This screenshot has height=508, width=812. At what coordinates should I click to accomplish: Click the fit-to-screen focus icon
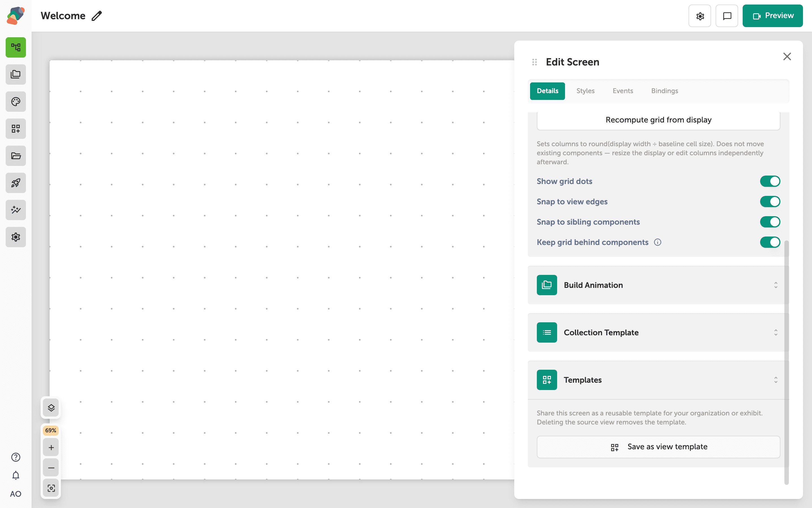pyautogui.click(x=51, y=488)
